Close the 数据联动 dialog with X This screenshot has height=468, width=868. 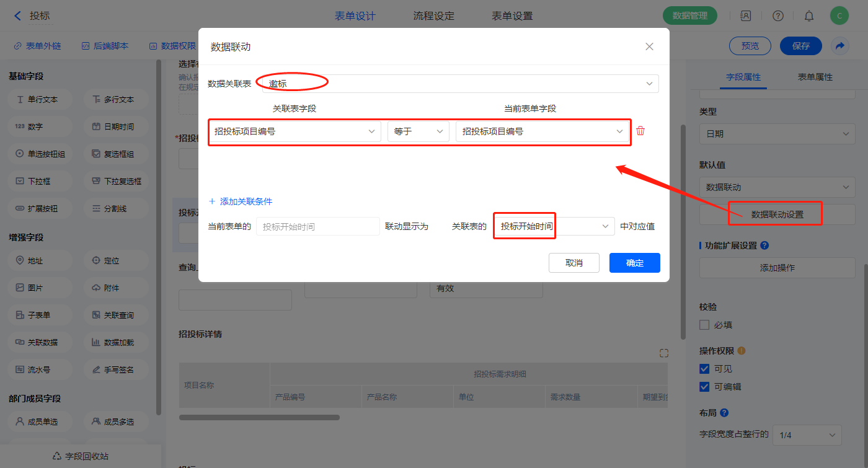coord(649,46)
